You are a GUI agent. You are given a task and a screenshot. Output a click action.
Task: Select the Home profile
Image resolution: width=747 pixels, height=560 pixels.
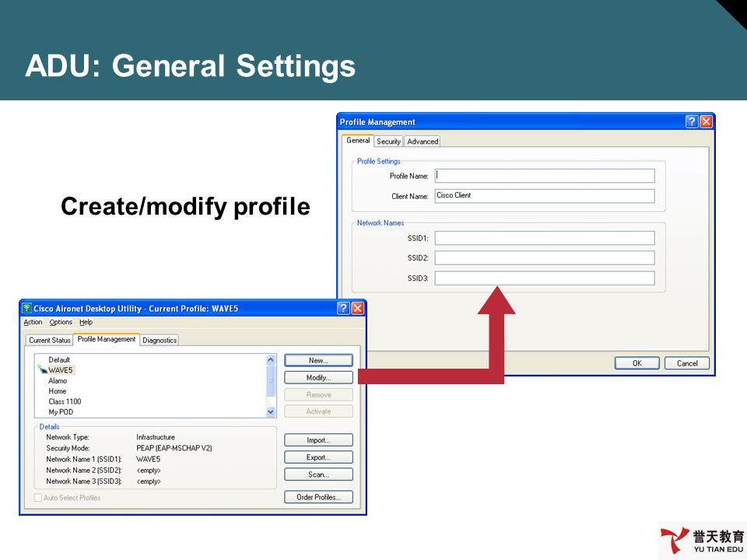[57, 391]
